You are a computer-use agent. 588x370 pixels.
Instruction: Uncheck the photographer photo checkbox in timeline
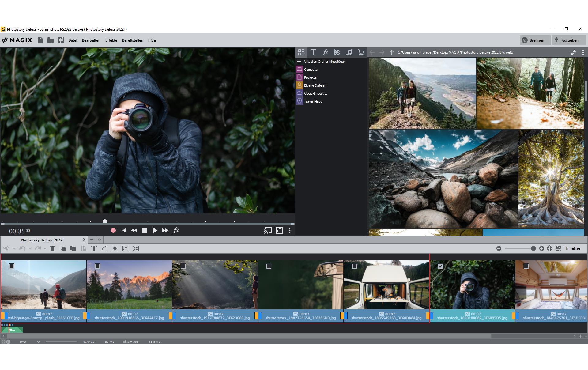click(x=440, y=266)
